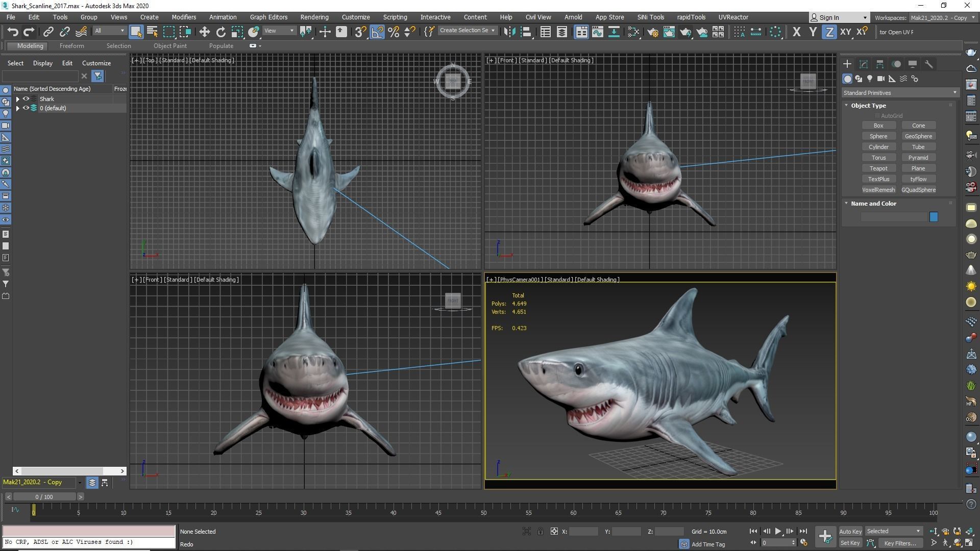The image size is (980, 551).
Task: Open the Create tab plus icon in command panel
Action: tap(847, 64)
